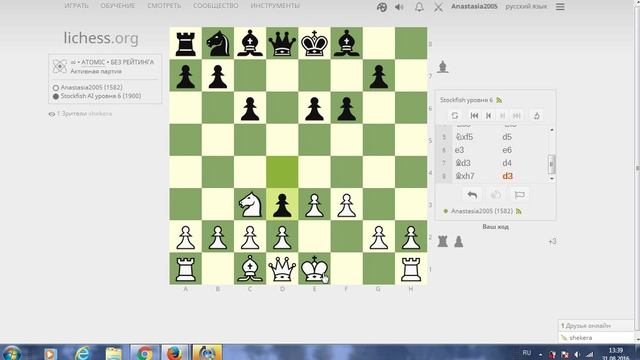Open the СООБЩЕСТВО menu
This screenshot has height=360, width=640.
point(216,6)
